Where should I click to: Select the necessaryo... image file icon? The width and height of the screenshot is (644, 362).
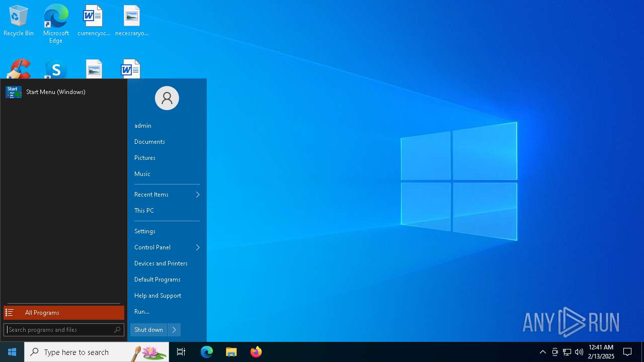[132, 20]
